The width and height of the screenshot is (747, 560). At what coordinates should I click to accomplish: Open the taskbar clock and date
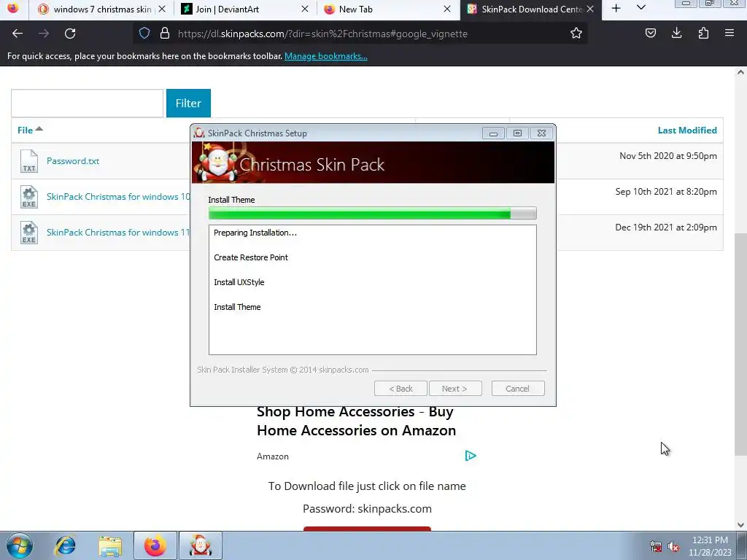710,546
